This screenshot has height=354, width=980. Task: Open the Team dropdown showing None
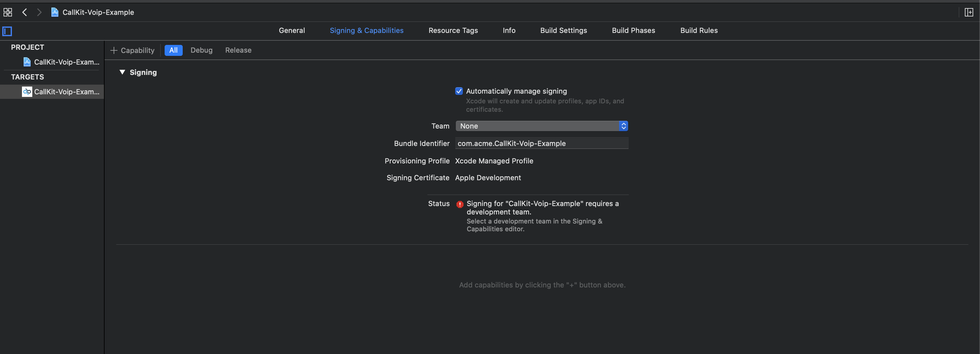click(541, 126)
